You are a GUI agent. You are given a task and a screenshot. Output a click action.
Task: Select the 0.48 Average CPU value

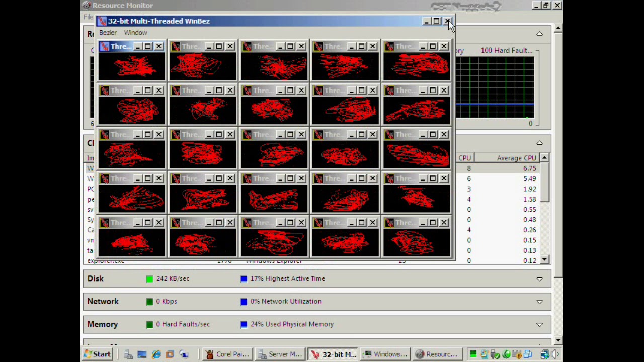(x=529, y=220)
